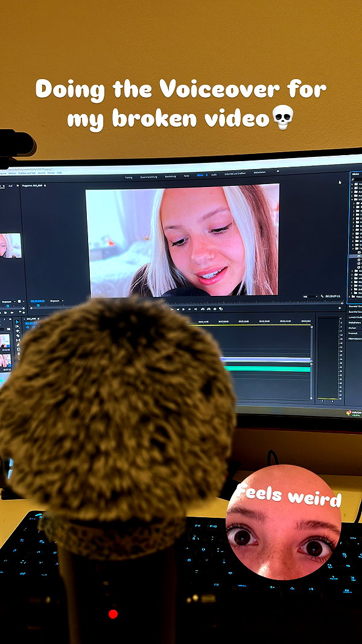Open the Ansicht menu
The height and width of the screenshot is (644, 362).
click(42, 173)
